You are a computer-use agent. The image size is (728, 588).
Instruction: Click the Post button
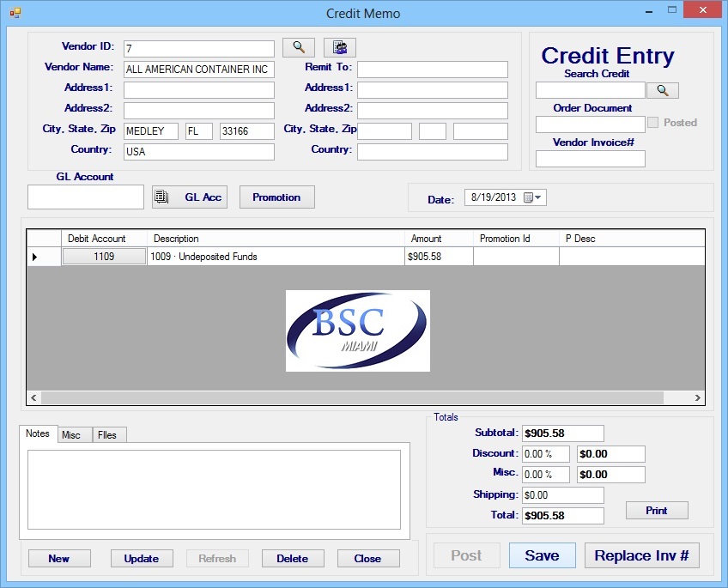467,555
